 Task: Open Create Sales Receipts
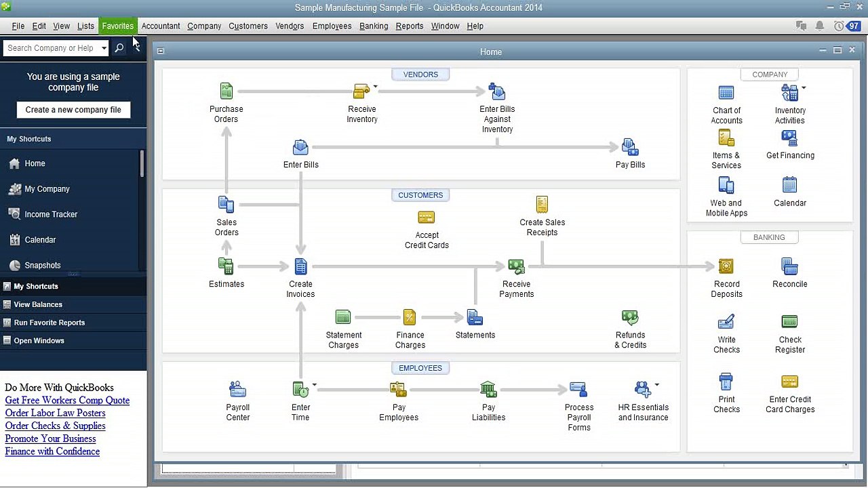(542, 204)
